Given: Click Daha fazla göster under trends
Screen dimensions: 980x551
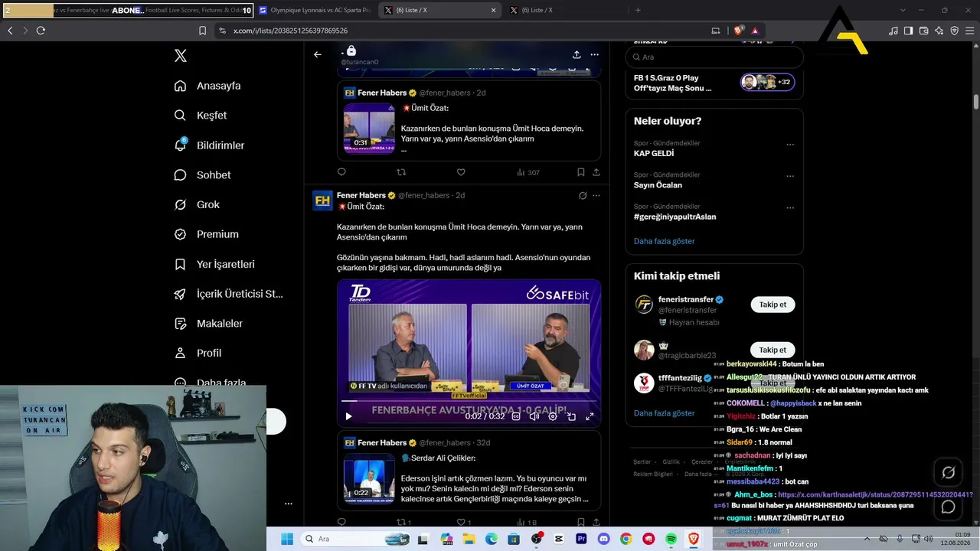Looking at the screenshot, I should point(665,241).
